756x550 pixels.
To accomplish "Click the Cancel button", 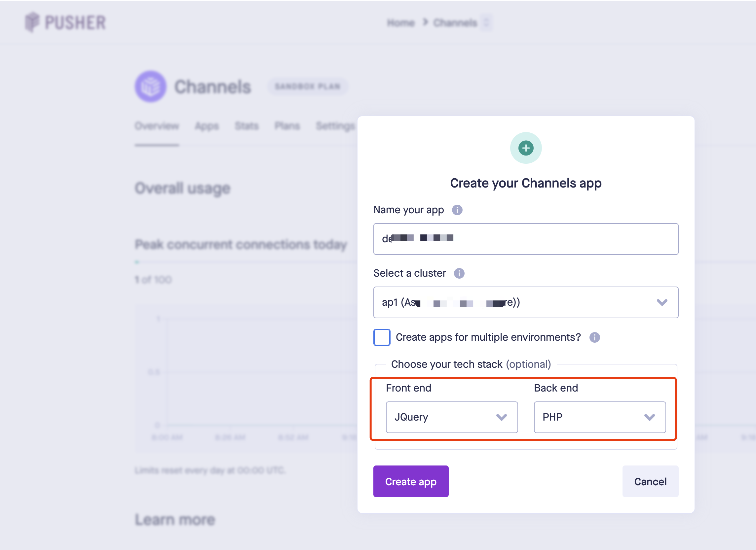I will coord(650,481).
